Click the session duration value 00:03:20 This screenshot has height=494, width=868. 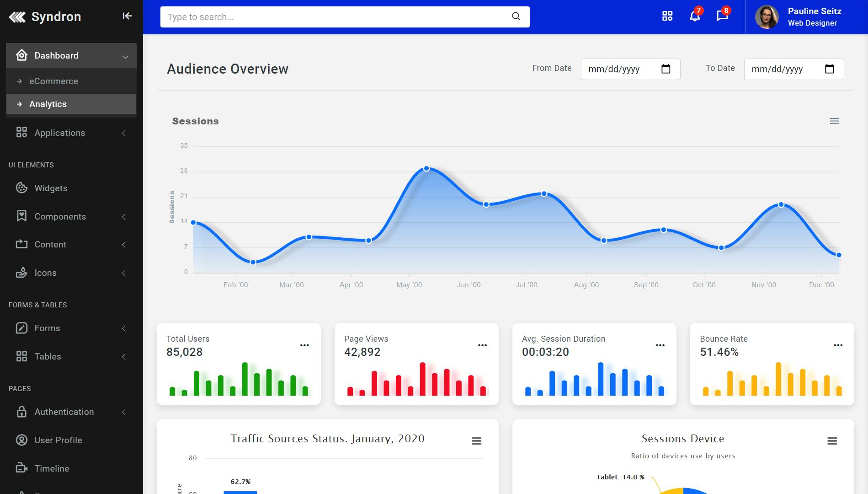pyautogui.click(x=545, y=352)
